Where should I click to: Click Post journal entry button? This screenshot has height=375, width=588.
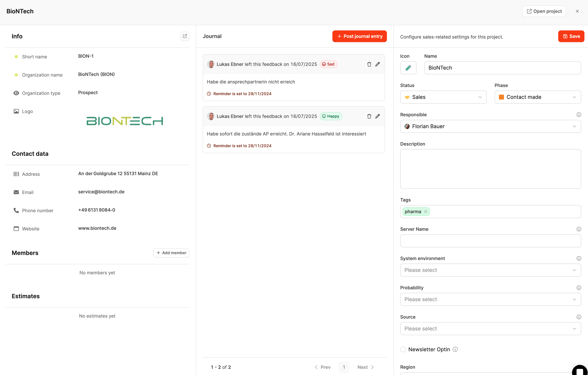coord(359,36)
